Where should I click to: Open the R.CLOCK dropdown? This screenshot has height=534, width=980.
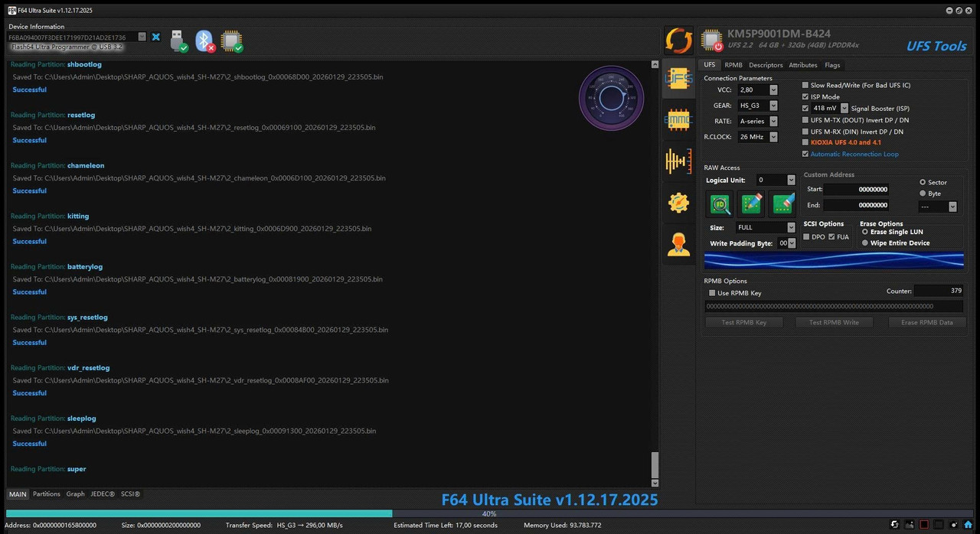click(773, 137)
